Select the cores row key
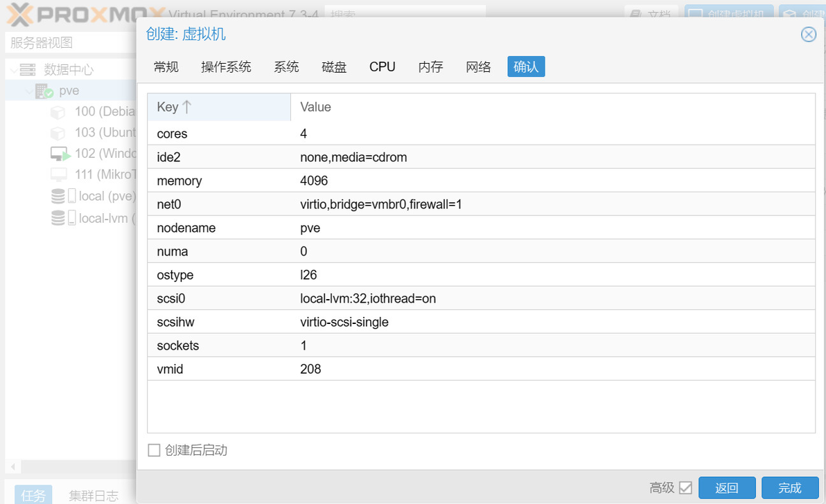 172,134
